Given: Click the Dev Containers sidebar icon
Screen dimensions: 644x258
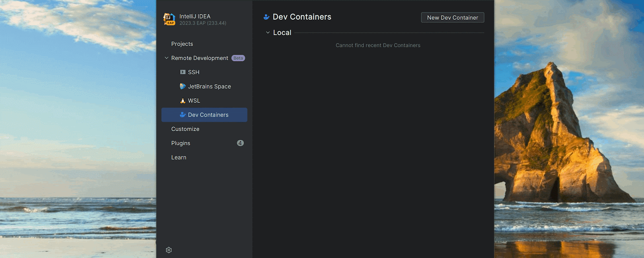Looking at the screenshot, I should pos(183,115).
